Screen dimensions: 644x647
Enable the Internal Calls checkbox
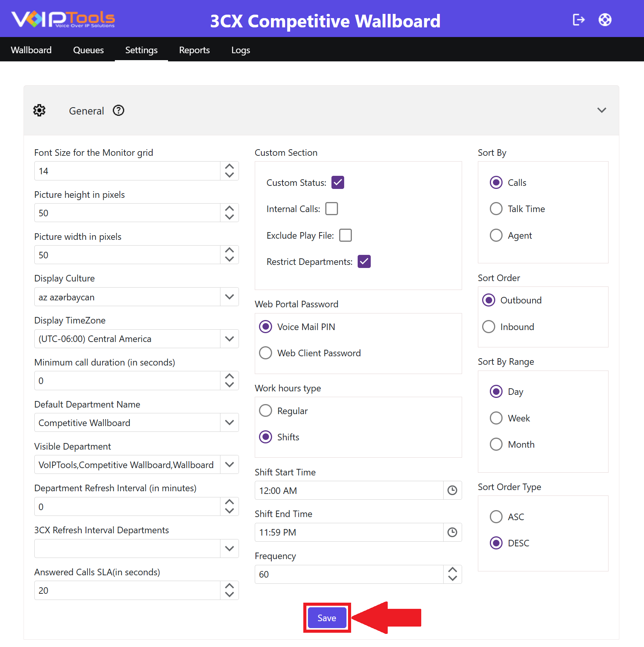[x=332, y=209]
